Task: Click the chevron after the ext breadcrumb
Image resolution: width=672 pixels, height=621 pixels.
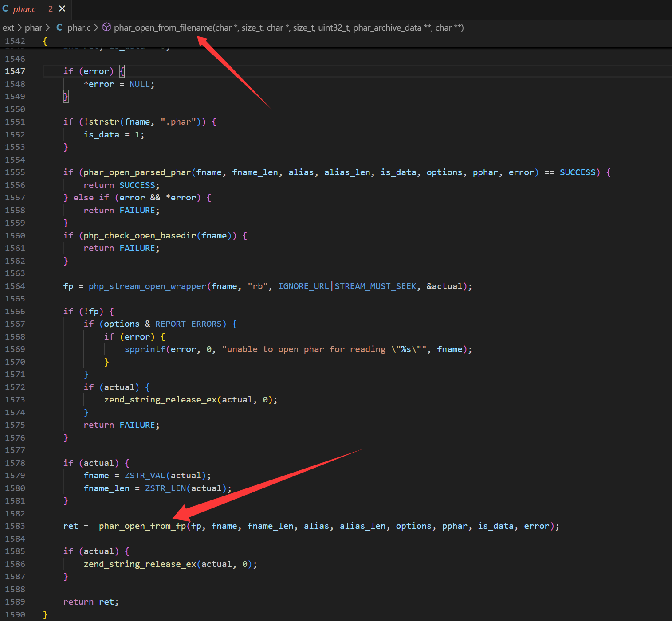Action: pos(20,27)
